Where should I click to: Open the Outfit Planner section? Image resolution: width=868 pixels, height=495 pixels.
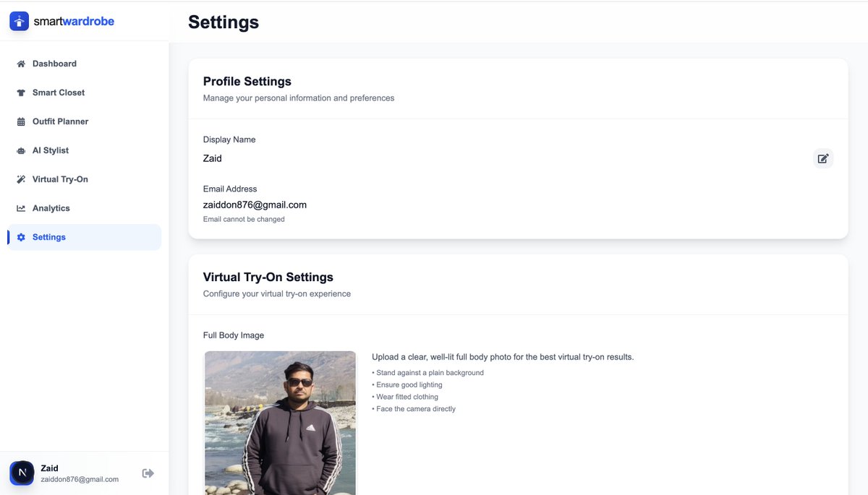[60, 121]
